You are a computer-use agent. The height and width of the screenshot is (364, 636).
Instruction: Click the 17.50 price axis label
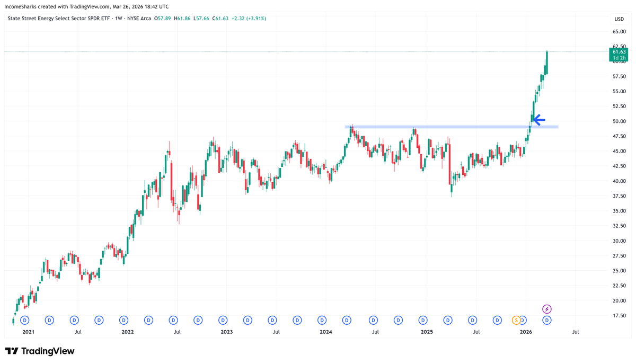619,316
